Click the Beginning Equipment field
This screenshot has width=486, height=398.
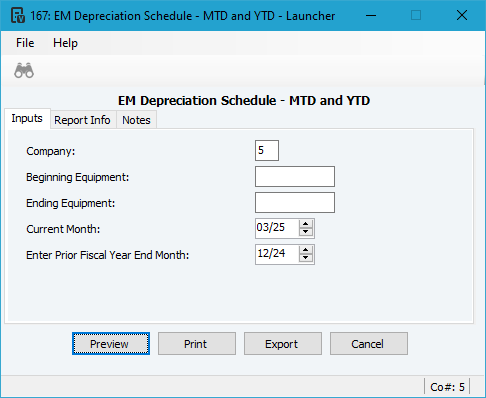(295, 176)
